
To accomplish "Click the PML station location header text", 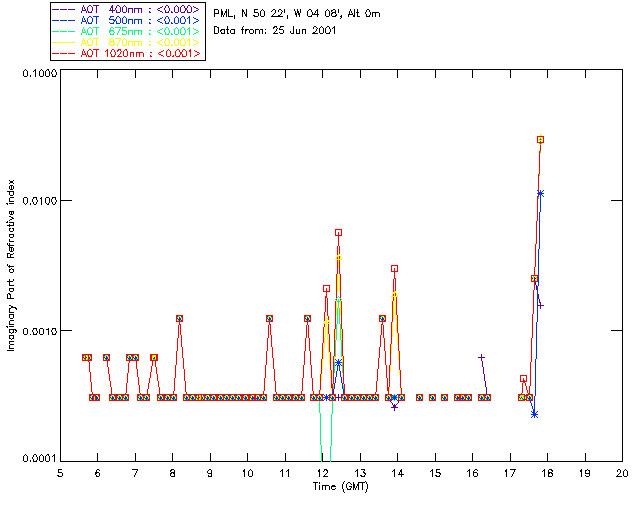I will tap(297, 13).
